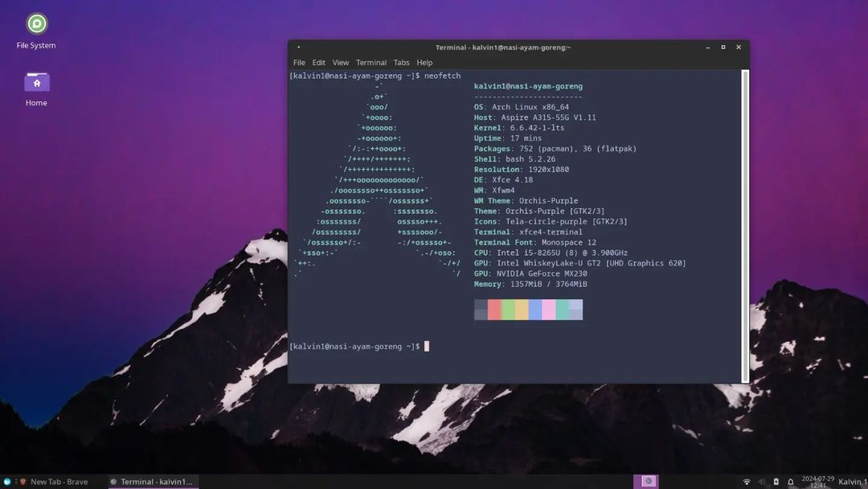Click the 'Terminal: xfce4-terminal' line
Screen dimensions: 868x489
click(528, 232)
